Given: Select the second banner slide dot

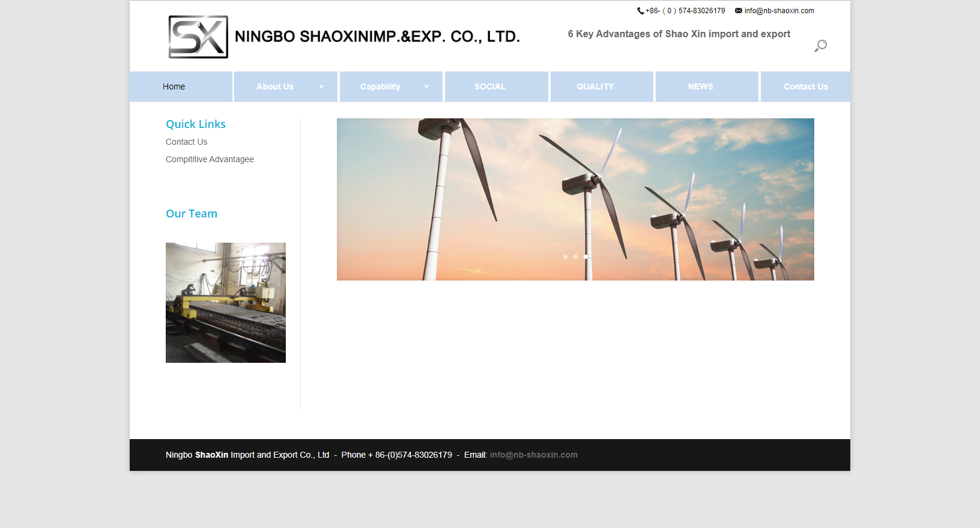Looking at the screenshot, I should pyautogui.click(x=575, y=257).
